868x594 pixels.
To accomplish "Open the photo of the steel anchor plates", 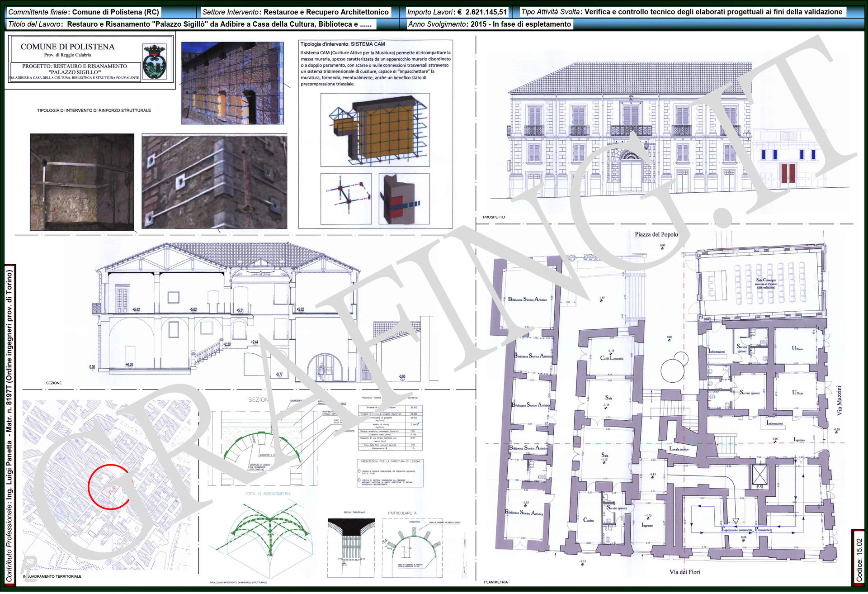I will [214, 181].
